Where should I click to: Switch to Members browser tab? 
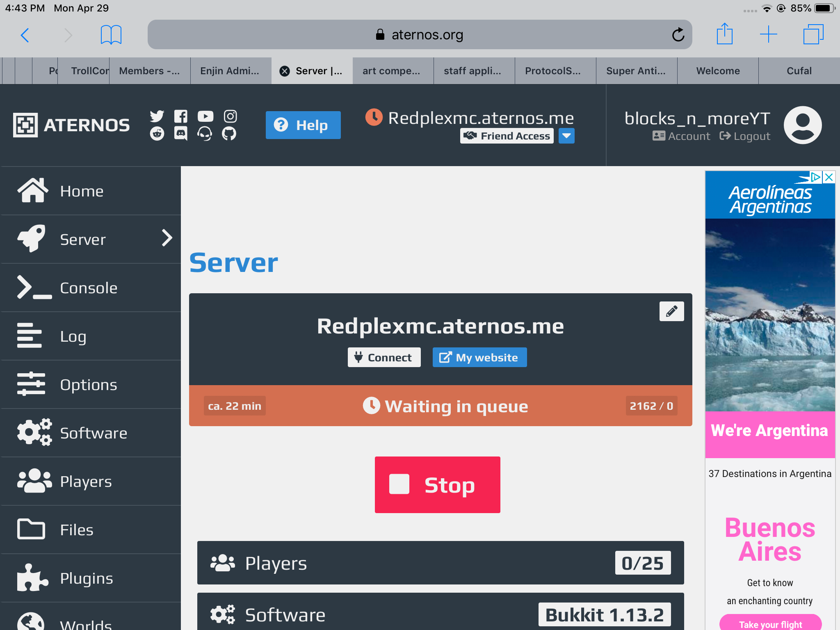pos(150,71)
